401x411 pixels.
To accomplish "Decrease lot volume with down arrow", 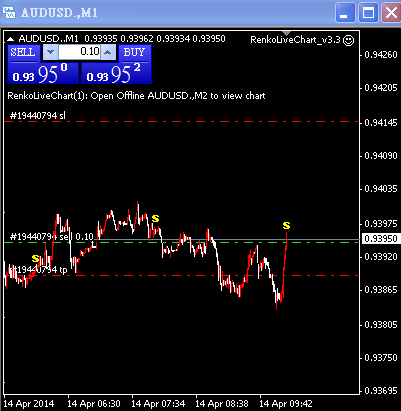I will click(x=50, y=52).
